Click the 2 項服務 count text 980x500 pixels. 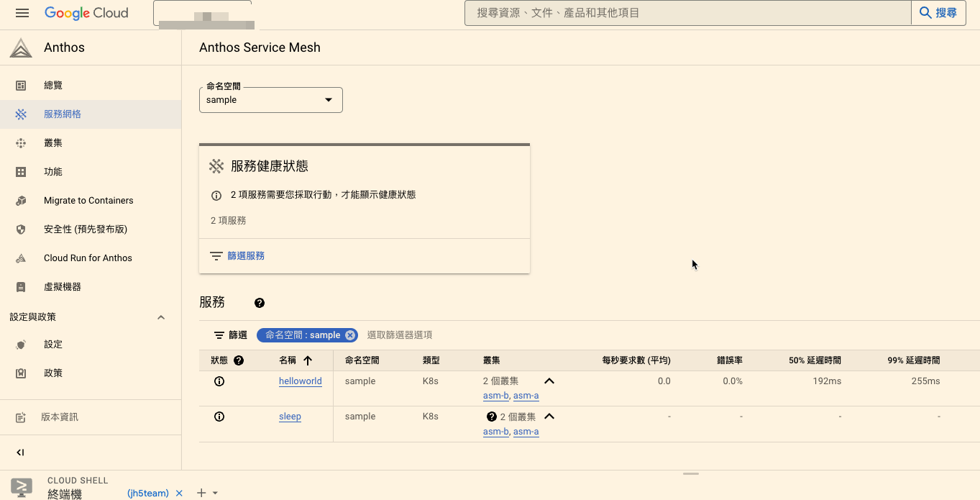229,221
